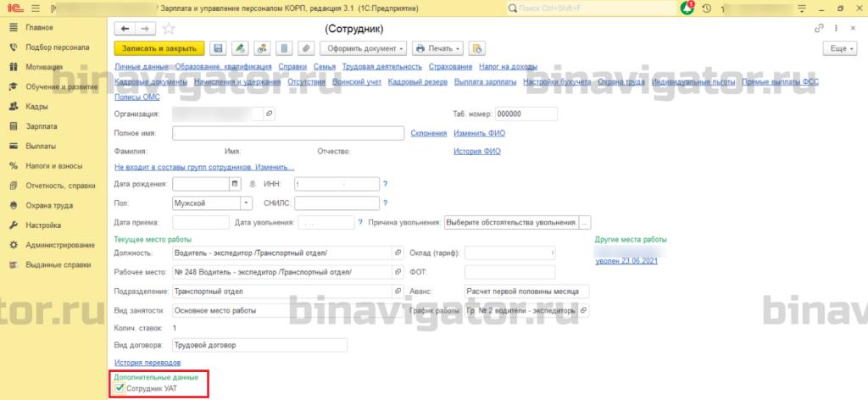Show the СНИЛС help question mark
The width and height of the screenshot is (868, 400).
coord(386,203)
